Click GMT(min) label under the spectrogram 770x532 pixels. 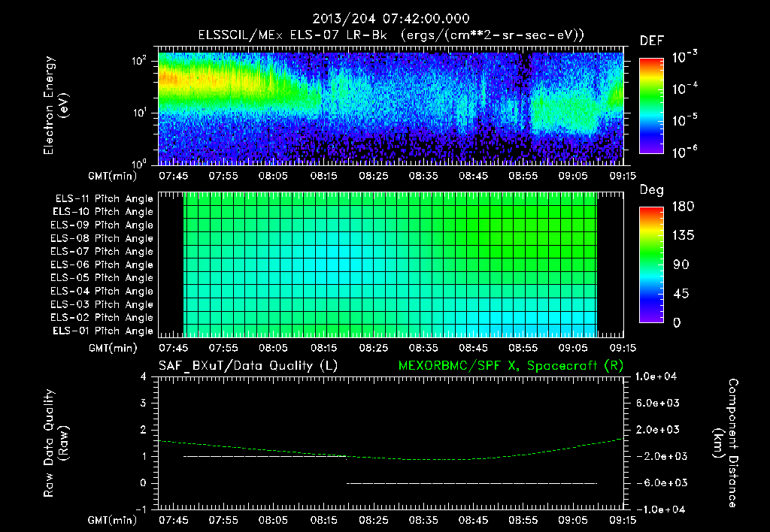coord(112,176)
